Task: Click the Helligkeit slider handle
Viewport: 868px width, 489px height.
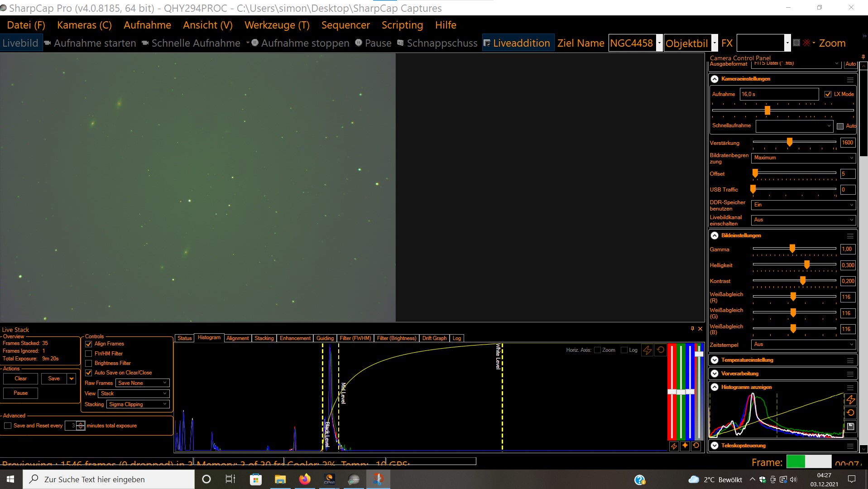Action: click(x=807, y=264)
